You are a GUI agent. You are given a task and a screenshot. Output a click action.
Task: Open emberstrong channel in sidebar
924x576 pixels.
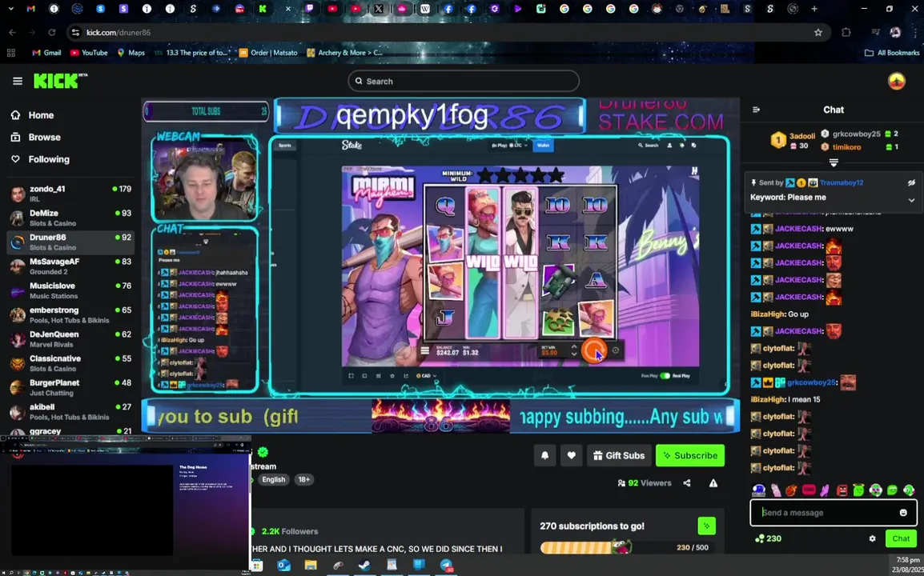tap(70, 314)
